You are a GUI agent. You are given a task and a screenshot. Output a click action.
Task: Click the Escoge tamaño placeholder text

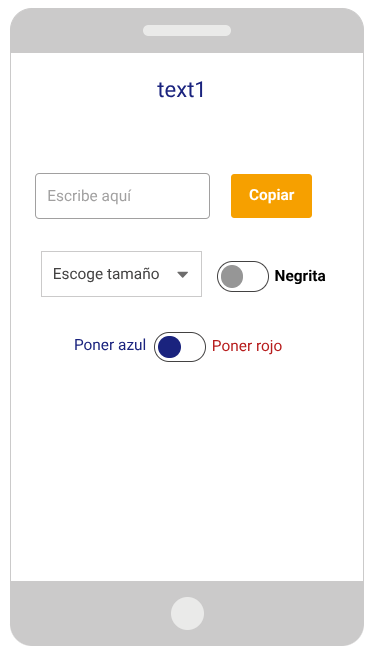tap(106, 274)
